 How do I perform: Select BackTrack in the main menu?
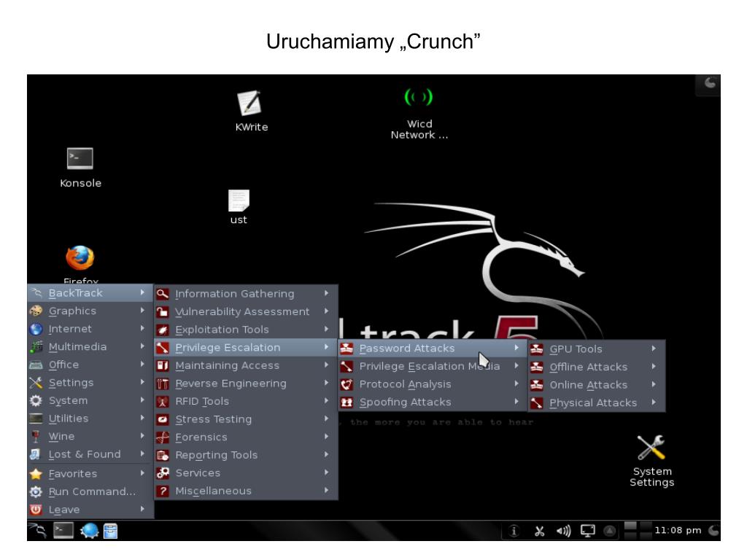(x=90, y=293)
